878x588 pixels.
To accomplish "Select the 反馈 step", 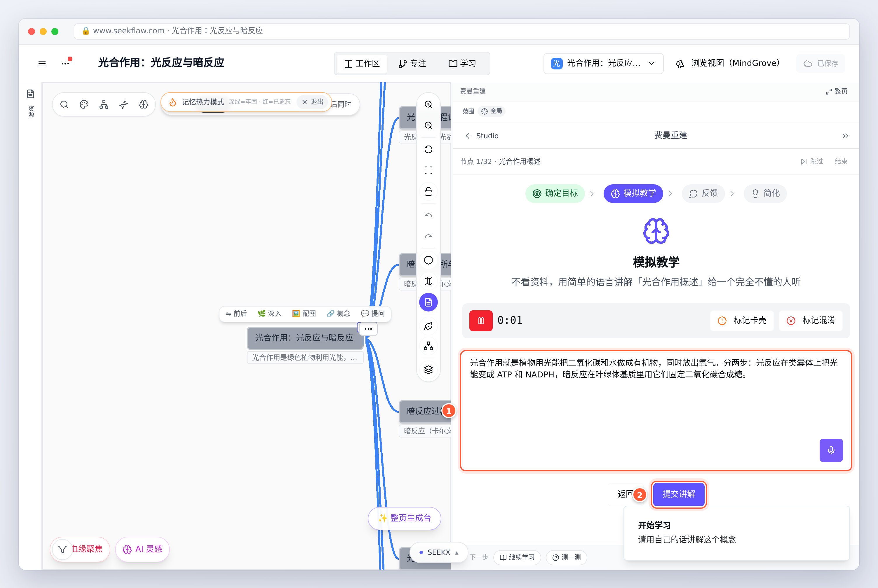I will pos(703,193).
